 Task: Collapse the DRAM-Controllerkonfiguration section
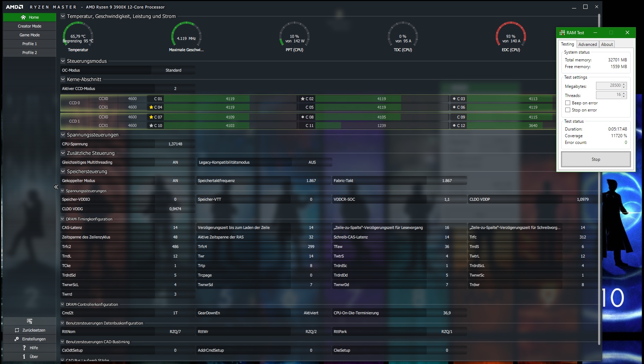click(62, 304)
